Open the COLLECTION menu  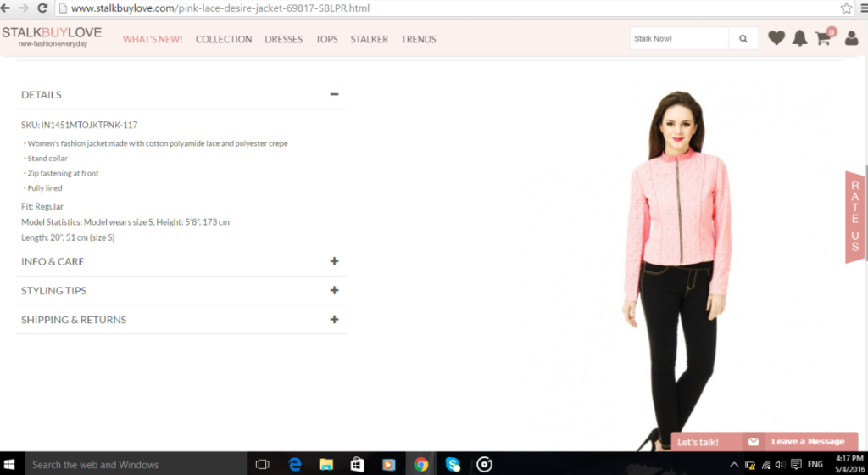click(x=224, y=39)
